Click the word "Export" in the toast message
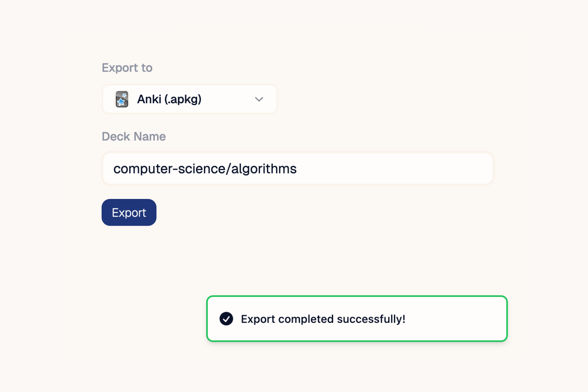The image size is (588, 392). coord(258,319)
